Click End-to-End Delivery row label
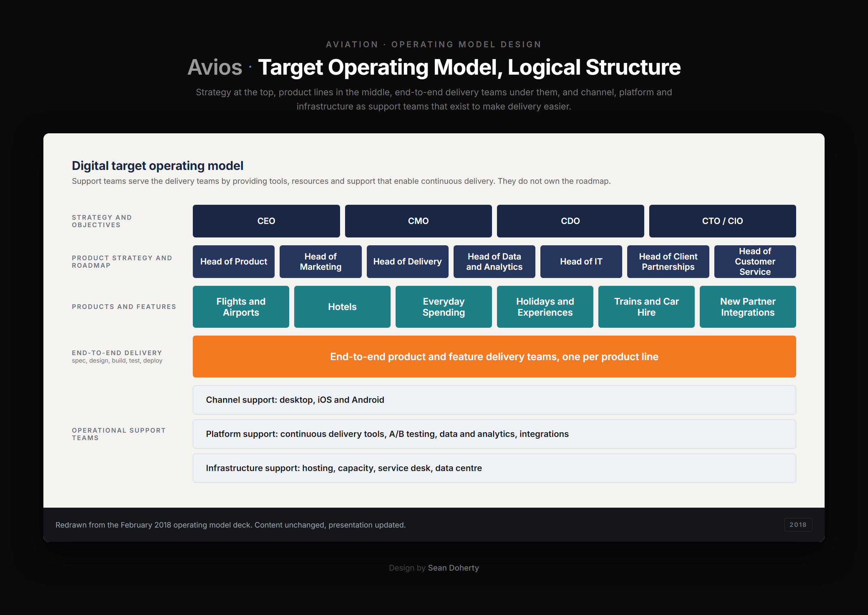Screen dimensions: 868x615 pos(117,353)
